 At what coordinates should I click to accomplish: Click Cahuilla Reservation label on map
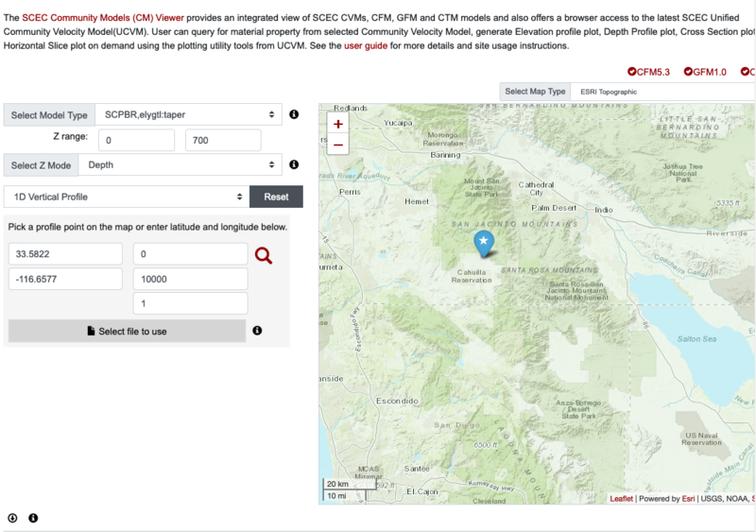click(x=472, y=276)
